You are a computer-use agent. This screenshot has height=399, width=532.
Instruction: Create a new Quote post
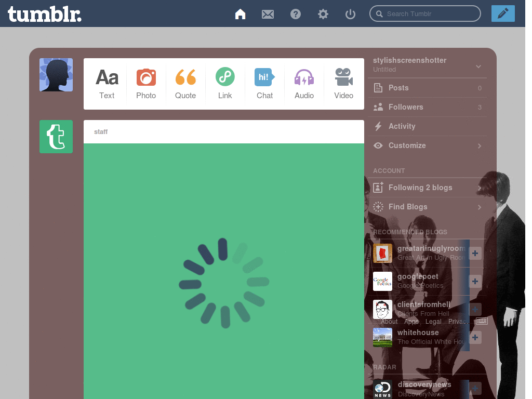(185, 84)
